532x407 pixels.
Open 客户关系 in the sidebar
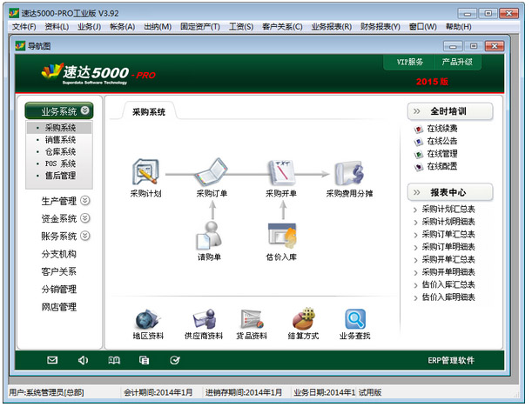(x=58, y=271)
